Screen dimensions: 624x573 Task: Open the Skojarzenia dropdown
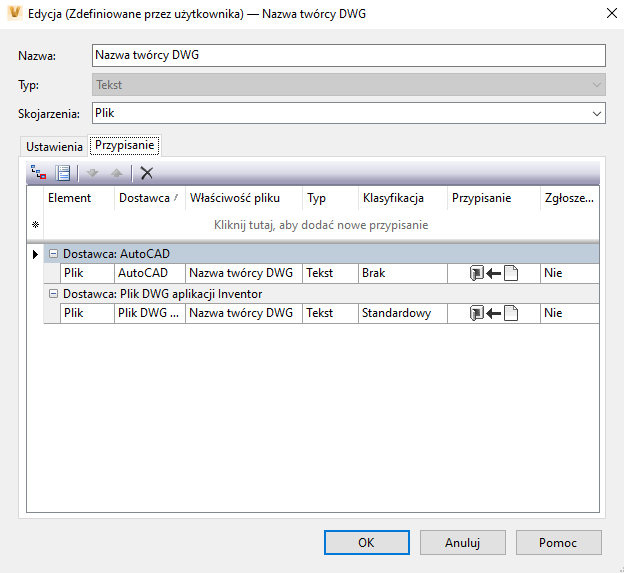click(x=597, y=113)
